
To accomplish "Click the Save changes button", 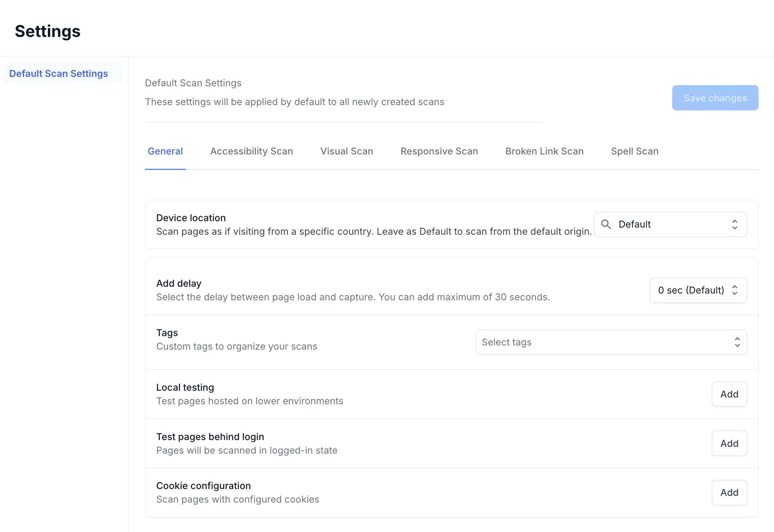I will (715, 98).
